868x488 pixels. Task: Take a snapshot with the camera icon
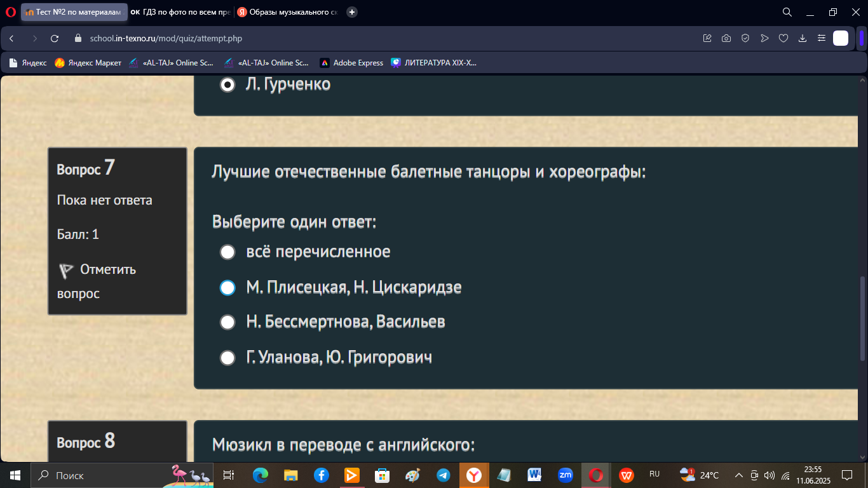click(x=726, y=38)
